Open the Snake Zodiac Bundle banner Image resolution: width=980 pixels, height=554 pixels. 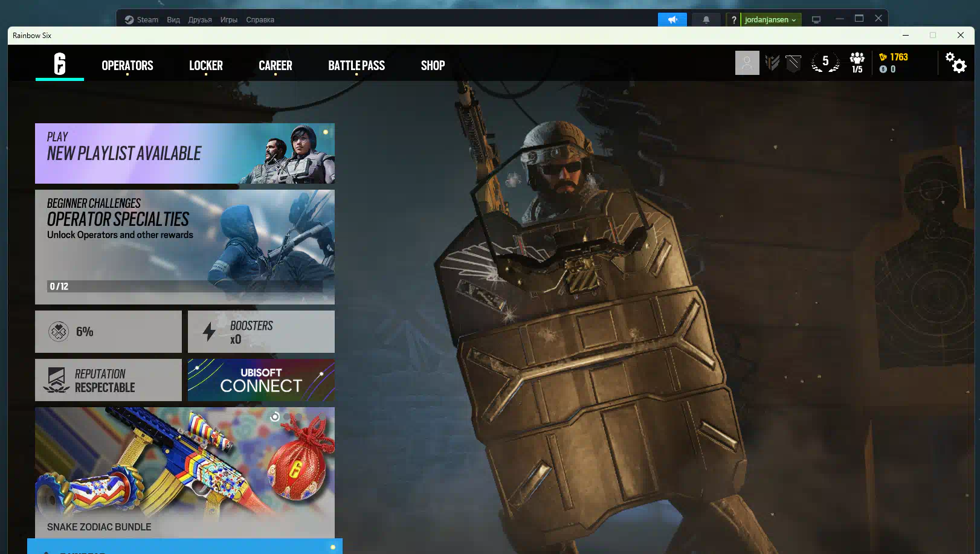click(x=184, y=471)
